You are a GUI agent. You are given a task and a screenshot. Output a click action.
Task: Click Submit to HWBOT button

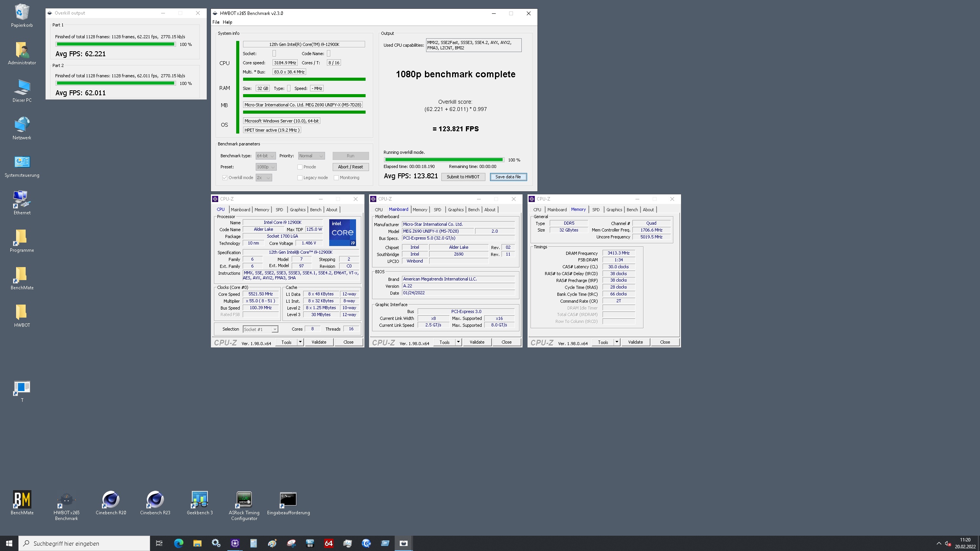(x=463, y=177)
